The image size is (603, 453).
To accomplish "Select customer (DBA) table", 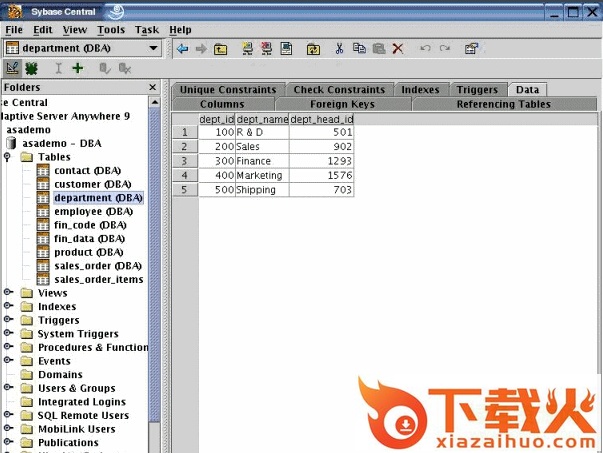I will (93, 184).
